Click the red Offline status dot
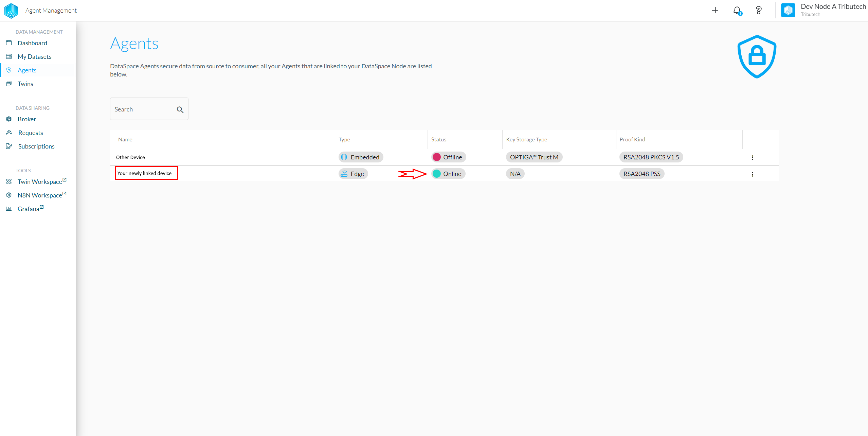868x436 pixels. [437, 157]
